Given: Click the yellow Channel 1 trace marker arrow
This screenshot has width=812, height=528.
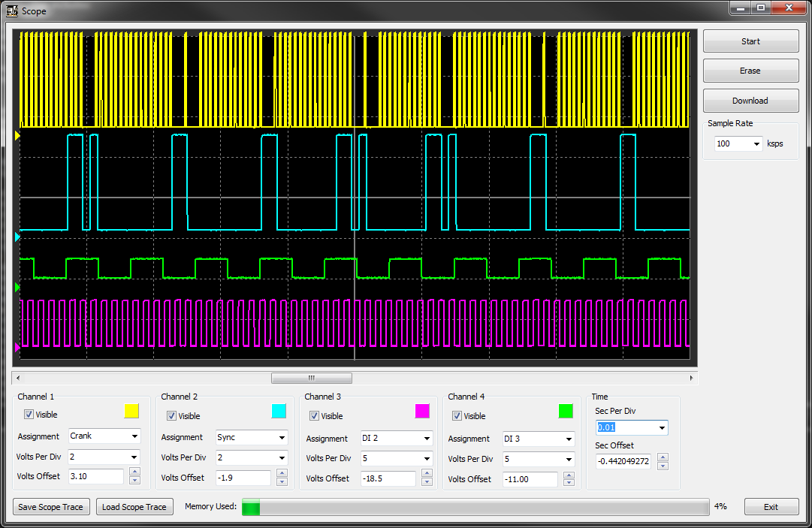Looking at the screenshot, I should (18, 136).
